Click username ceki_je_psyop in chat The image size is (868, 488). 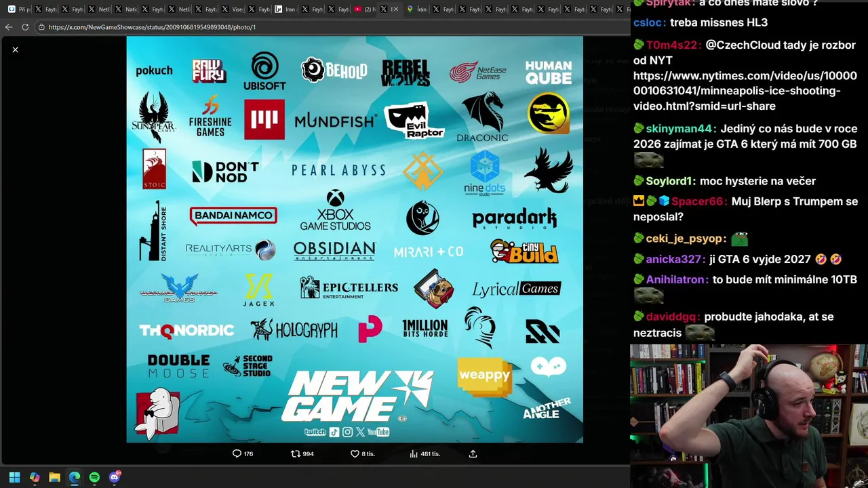686,239
